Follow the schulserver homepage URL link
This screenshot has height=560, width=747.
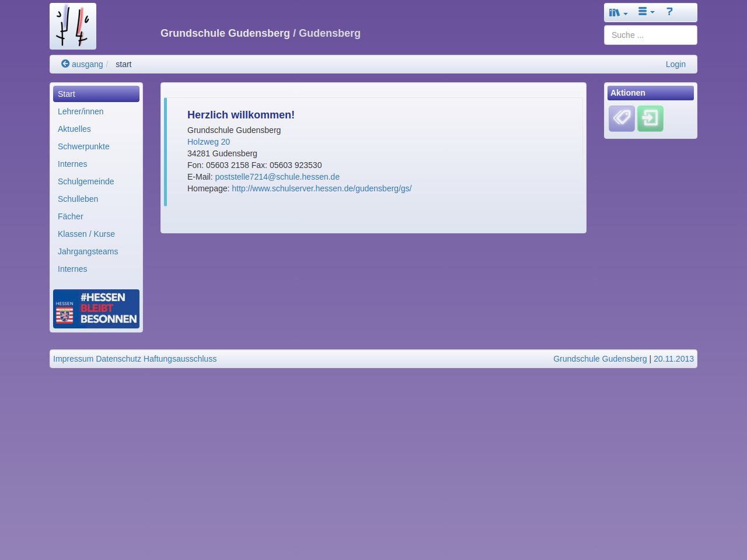click(322, 188)
